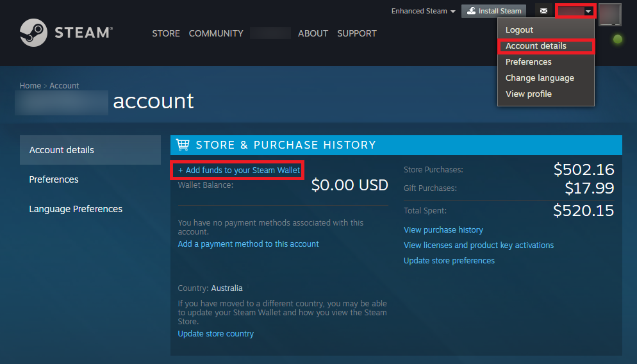Image resolution: width=637 pixels, height=364 pixels.
Task: Click Add funds to your Steam Wallet
Action: pyautogui.click(x=239, y=170)
